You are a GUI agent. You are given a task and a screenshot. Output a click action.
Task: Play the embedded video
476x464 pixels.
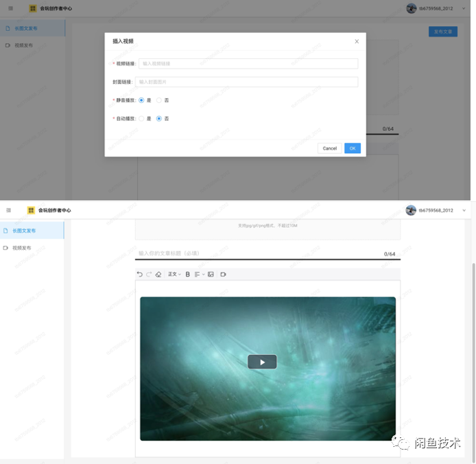(x=262, y=362)
